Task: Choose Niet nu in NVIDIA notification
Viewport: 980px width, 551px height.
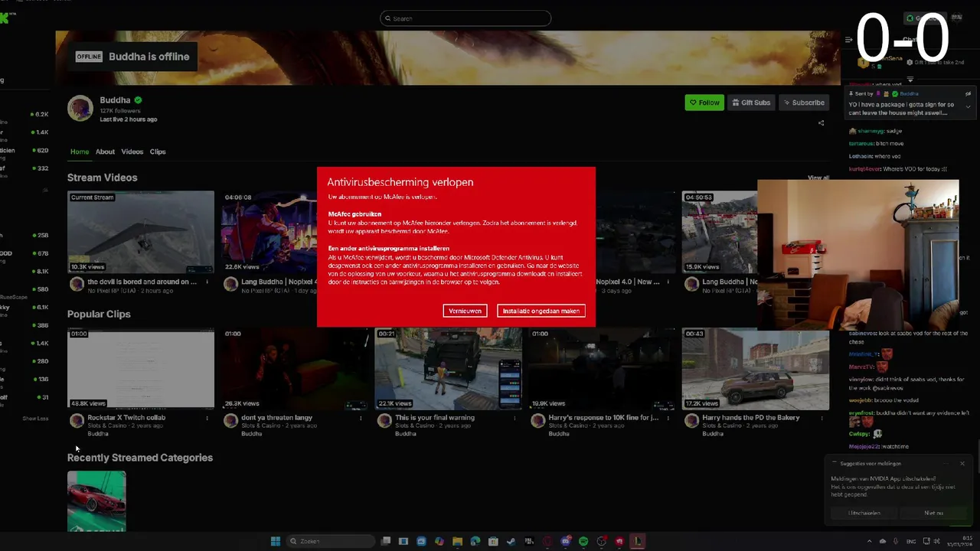Action: coord(933,513)
